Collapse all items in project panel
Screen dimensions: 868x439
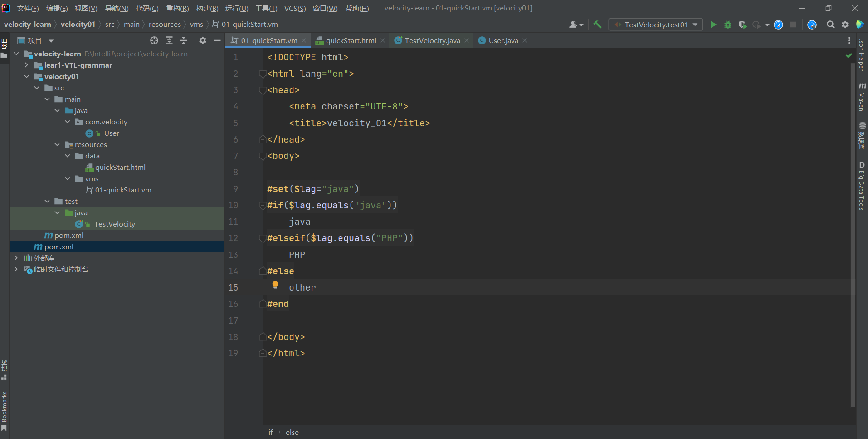coord(184,40)
